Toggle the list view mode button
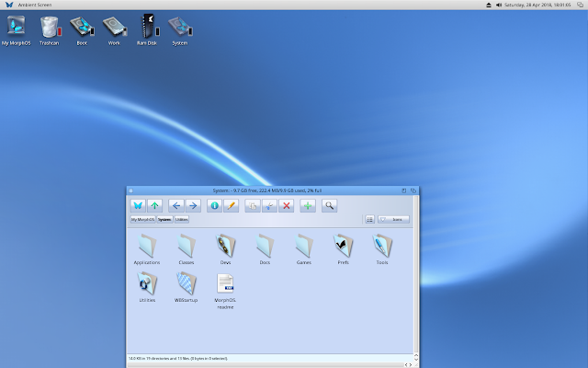Screen dimensions: 588x368 (x=369, y=220)
